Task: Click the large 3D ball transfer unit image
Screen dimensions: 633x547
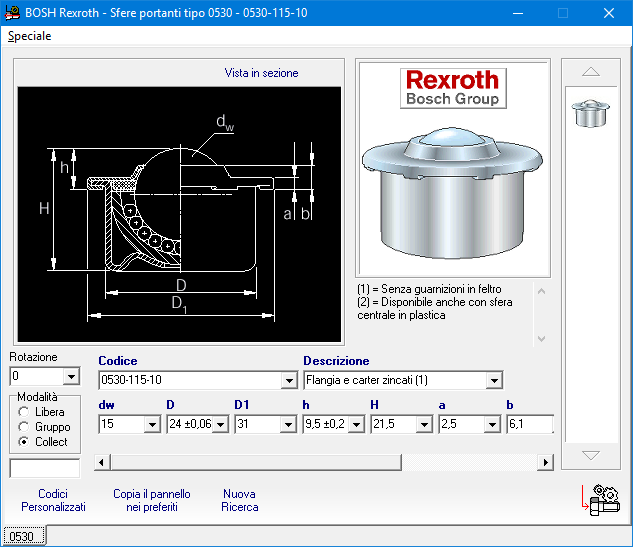Action: coord(453,193)
